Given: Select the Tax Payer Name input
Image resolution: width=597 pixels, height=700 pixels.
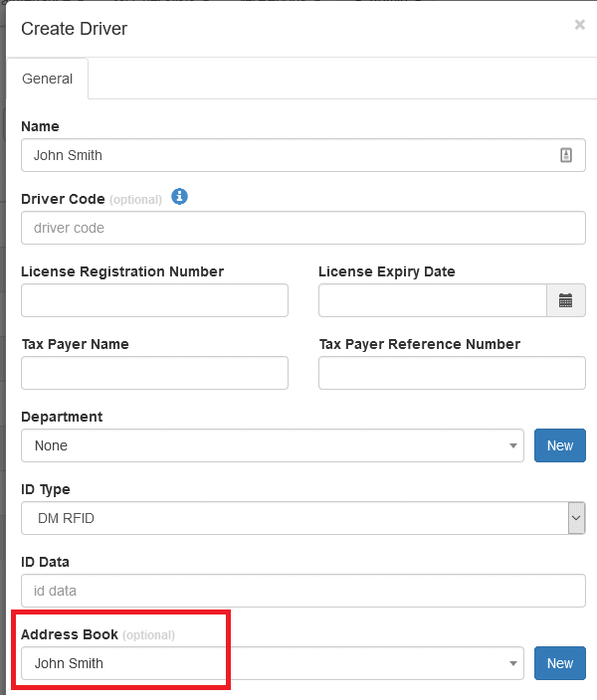Looking at the screenshot, I should (154, 373).
